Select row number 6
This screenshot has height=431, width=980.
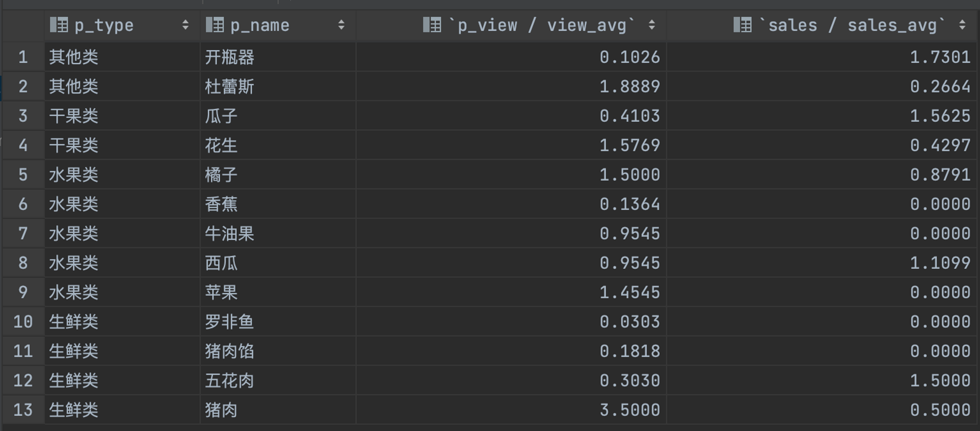point(23,204)
